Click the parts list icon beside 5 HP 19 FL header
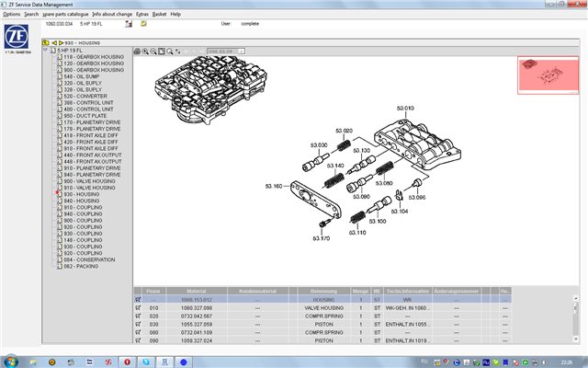588x368 pixels. [129, 24]
